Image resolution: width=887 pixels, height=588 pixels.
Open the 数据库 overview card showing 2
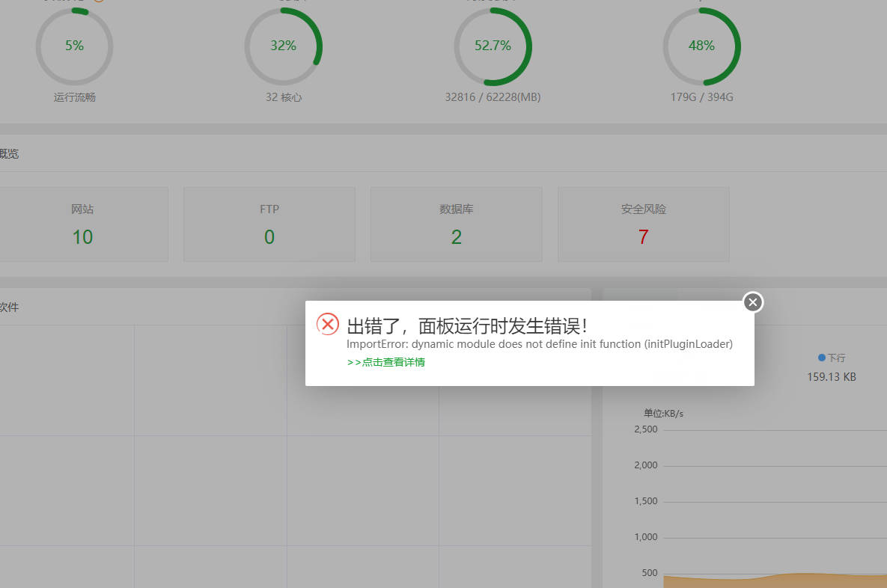457,224
